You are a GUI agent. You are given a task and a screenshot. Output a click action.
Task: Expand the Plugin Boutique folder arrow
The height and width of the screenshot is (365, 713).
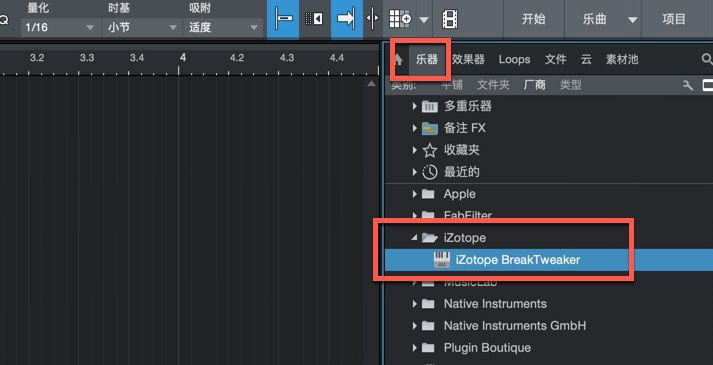414,348
